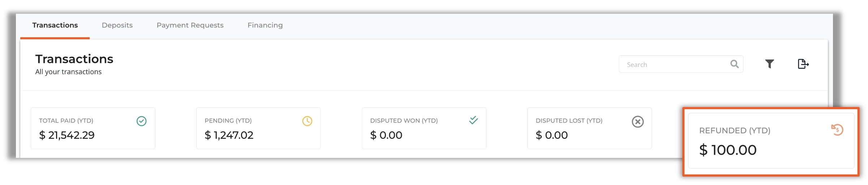Click the orange Refunded refresh-dollar icon
868x185 pixels.
(837, 129)
